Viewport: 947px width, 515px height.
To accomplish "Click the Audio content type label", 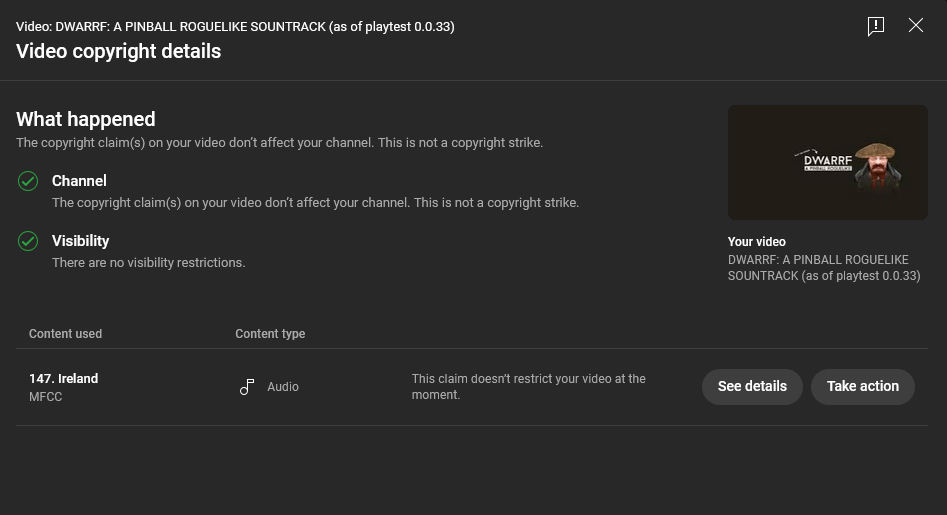I will point(283,386).
